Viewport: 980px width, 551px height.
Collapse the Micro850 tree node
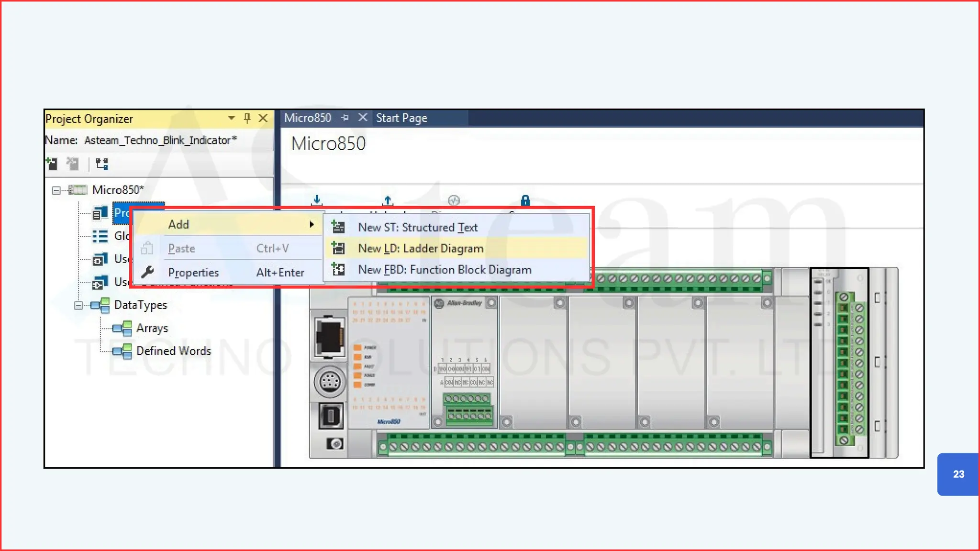point(56,190)
